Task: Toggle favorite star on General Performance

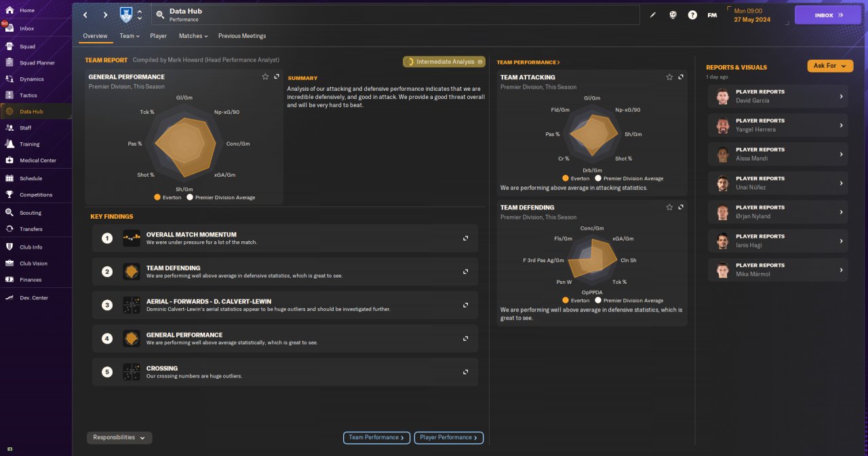Action: pyautogui.click(x=265, y=77)
